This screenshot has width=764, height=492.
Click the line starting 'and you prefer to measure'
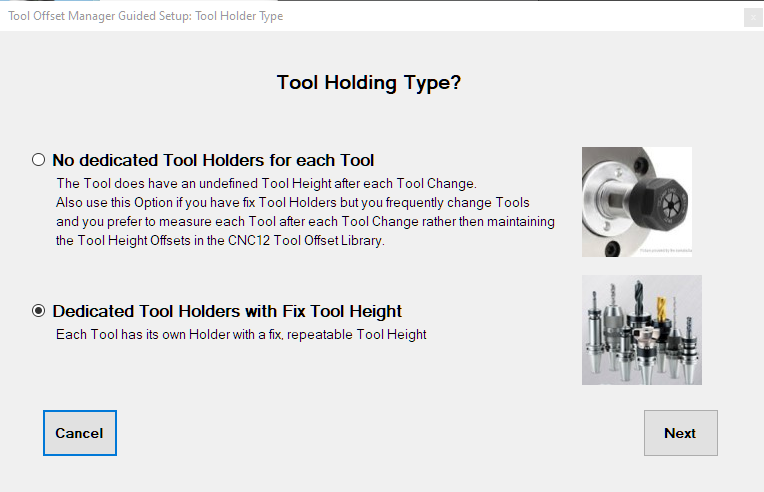point(306,222)
